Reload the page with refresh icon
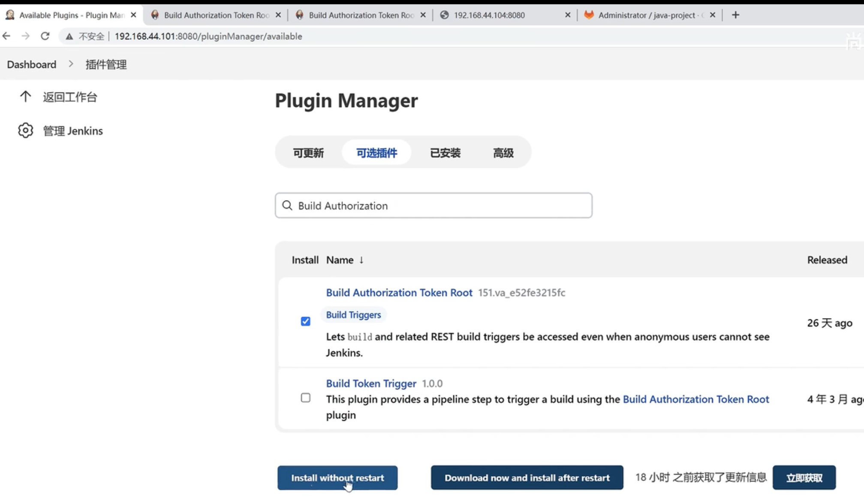The height and width of the screenshot is (504, 864). [45, 36]
